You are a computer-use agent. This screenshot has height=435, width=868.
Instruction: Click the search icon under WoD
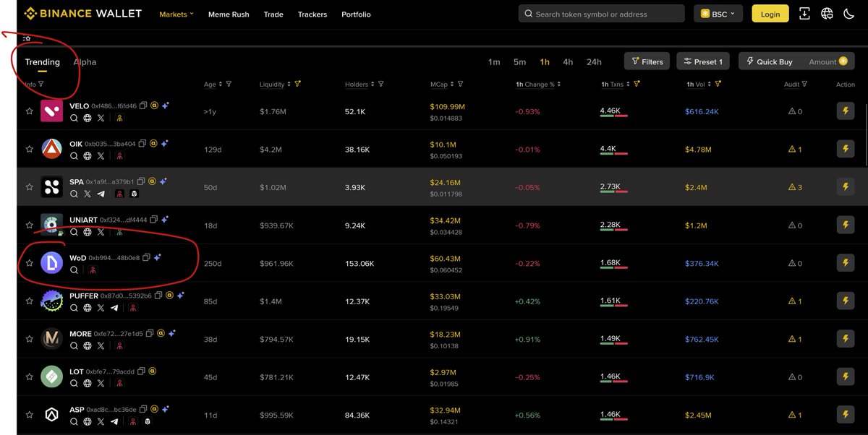tap(74, 270)
